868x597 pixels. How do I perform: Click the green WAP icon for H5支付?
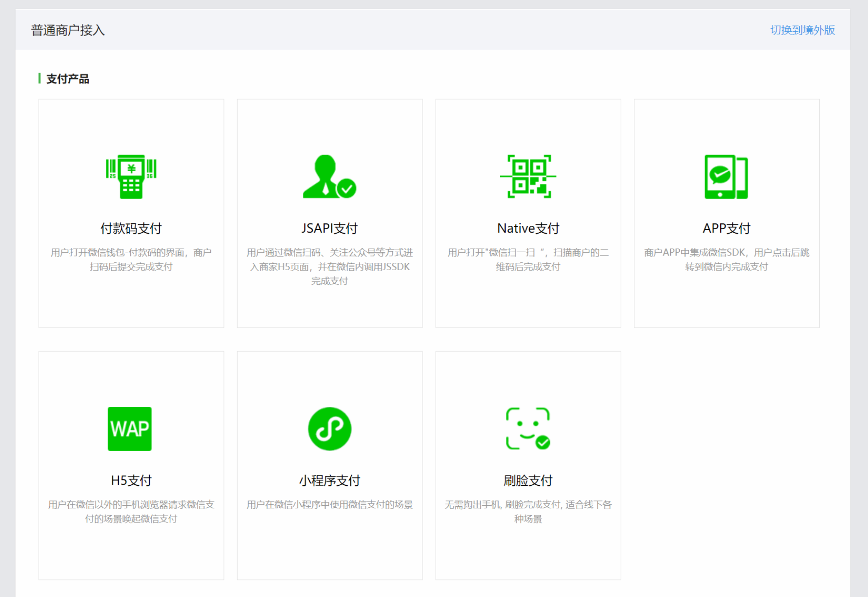[130, 429]
